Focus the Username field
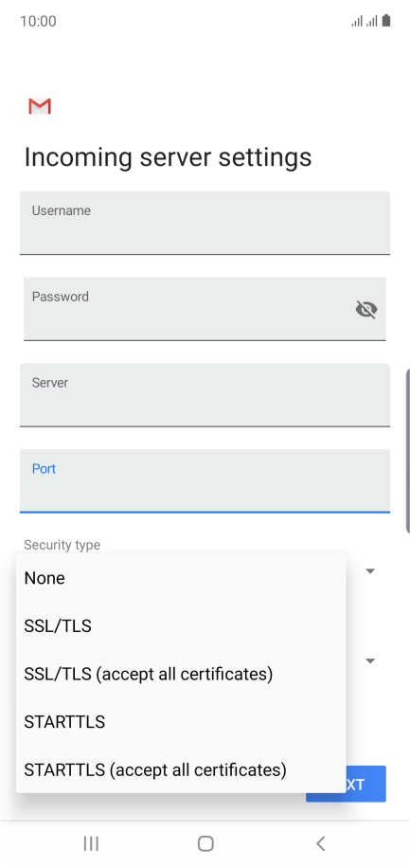Image resolution: width=410 pixels, height=868 pixels. tap(205, 223)
